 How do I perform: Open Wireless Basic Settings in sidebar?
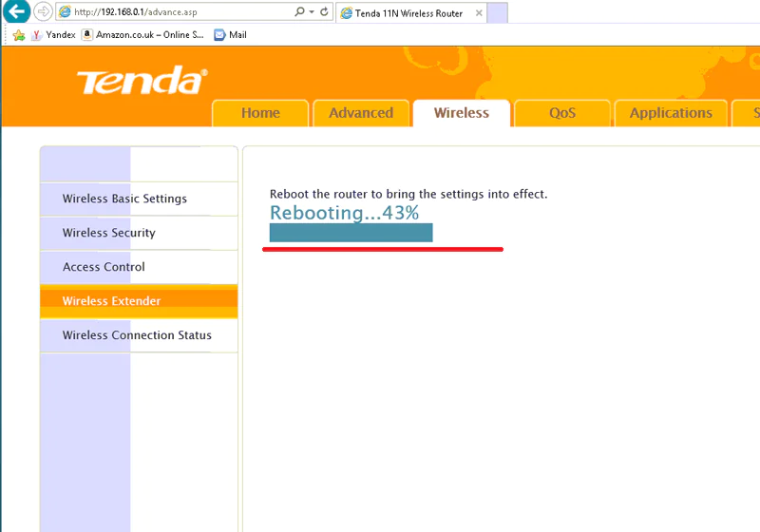[x=139, y=199]
